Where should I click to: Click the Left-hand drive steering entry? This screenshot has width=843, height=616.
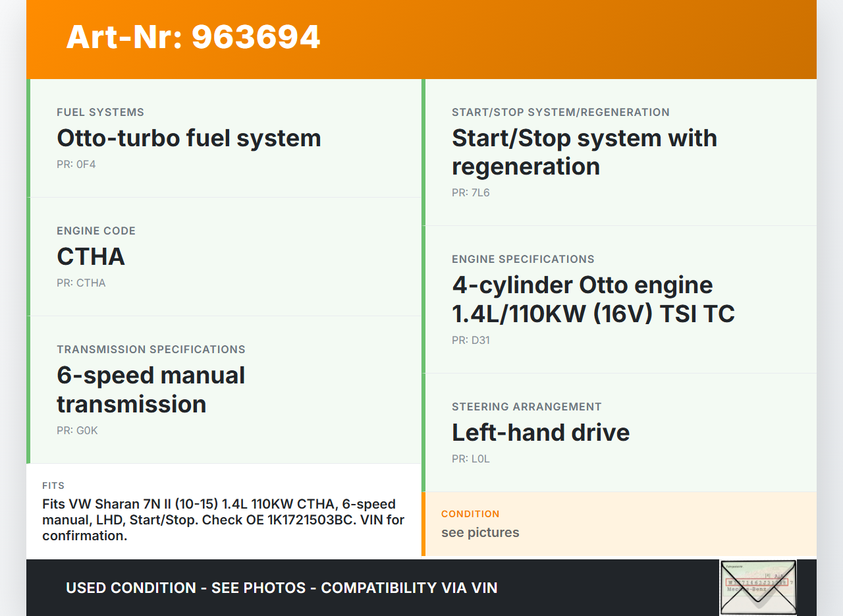tap(540, 433)
